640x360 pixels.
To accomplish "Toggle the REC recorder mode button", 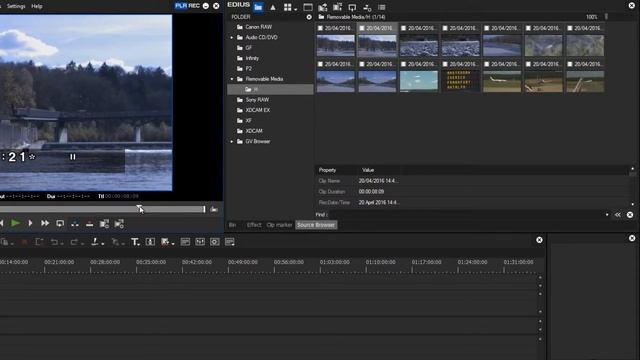I will (x=194, y=6).
